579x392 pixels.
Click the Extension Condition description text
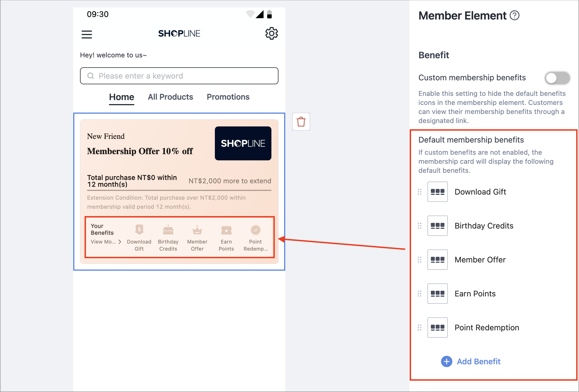(x=166, y=202)
